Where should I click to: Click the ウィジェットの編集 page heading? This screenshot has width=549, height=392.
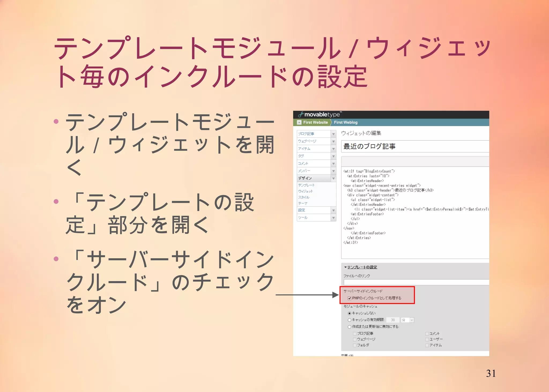pyautogui.click(x=361, y=133)
